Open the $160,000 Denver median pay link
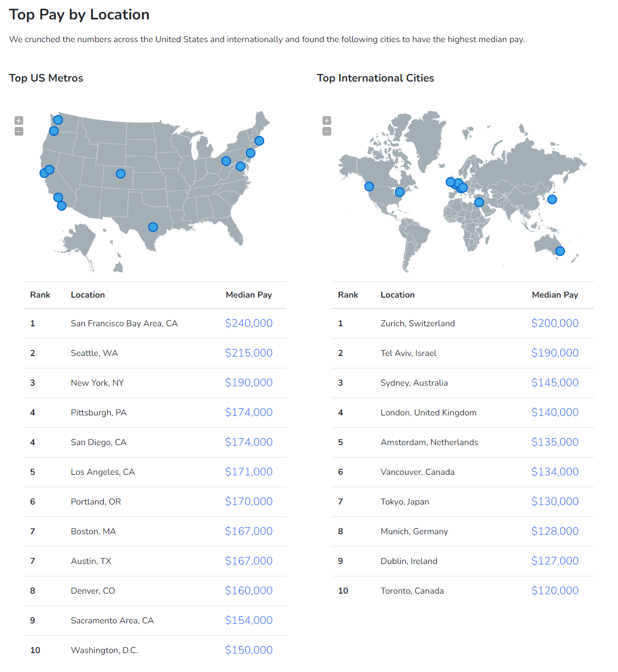The width and height of the screenshot is (618, 672). click(x=249, y=590)
